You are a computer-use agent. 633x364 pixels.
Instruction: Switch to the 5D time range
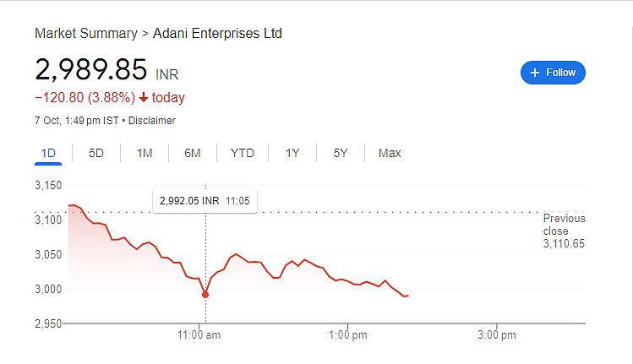point(96,154)
